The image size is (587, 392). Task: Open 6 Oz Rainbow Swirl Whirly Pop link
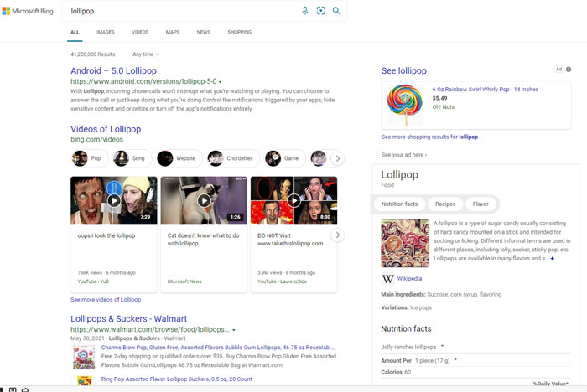click(x=486, y=90)
